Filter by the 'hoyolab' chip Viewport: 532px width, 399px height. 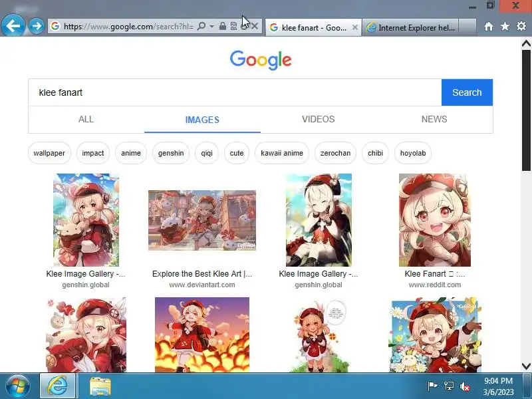click(413, 153)
